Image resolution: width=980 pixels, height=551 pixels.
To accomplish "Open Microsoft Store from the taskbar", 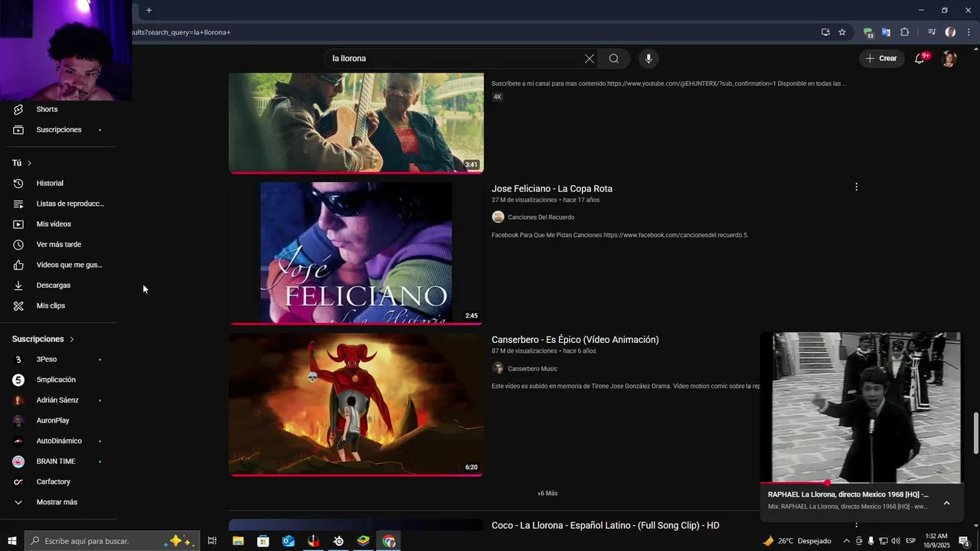I will 263,541.
